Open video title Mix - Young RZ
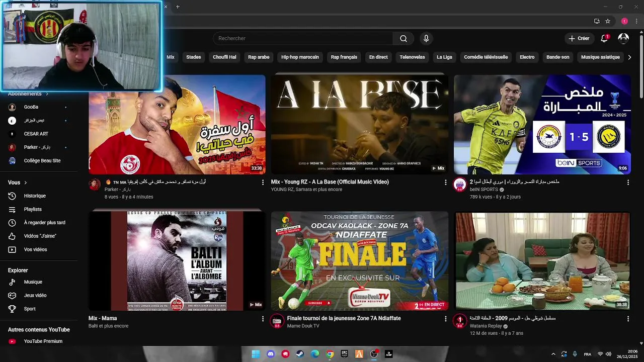Viewport: 644px width, 362px height. click(330, 182)
